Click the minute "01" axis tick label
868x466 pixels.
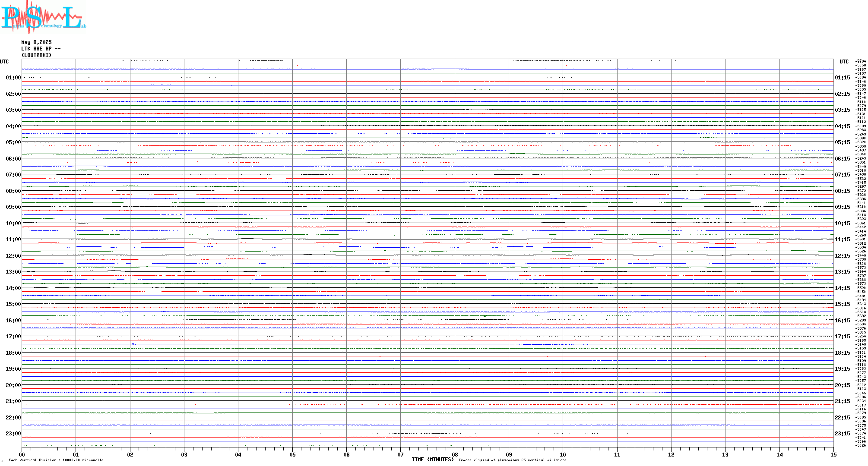(x=76, y=454)
